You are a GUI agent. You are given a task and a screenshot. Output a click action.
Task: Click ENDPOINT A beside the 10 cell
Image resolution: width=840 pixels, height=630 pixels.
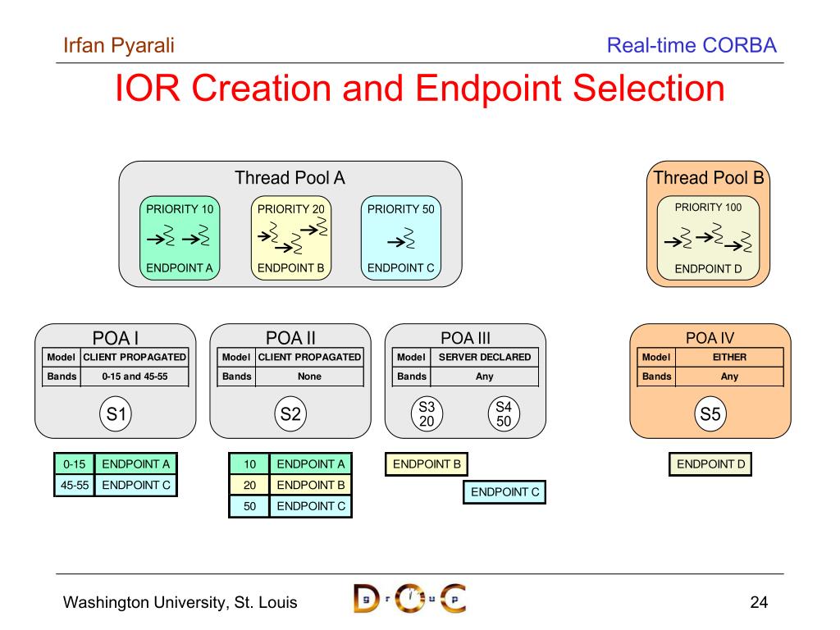(311, 464)
